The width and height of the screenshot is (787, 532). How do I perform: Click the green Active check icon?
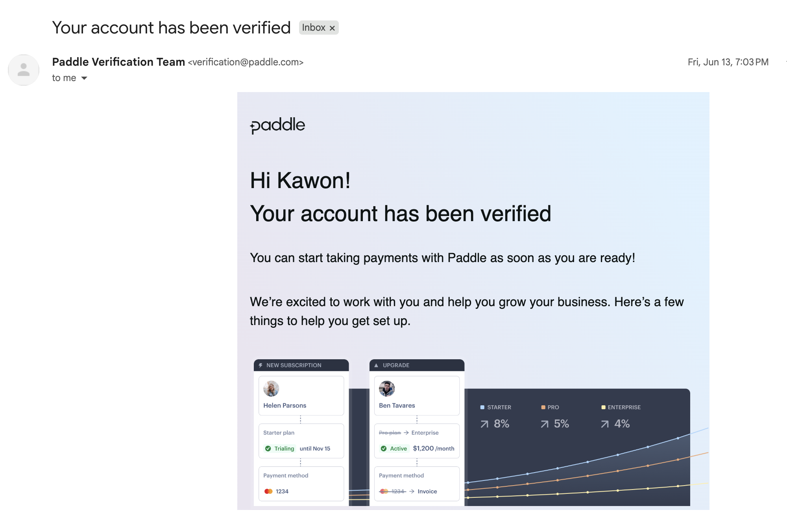coord(384,449)
